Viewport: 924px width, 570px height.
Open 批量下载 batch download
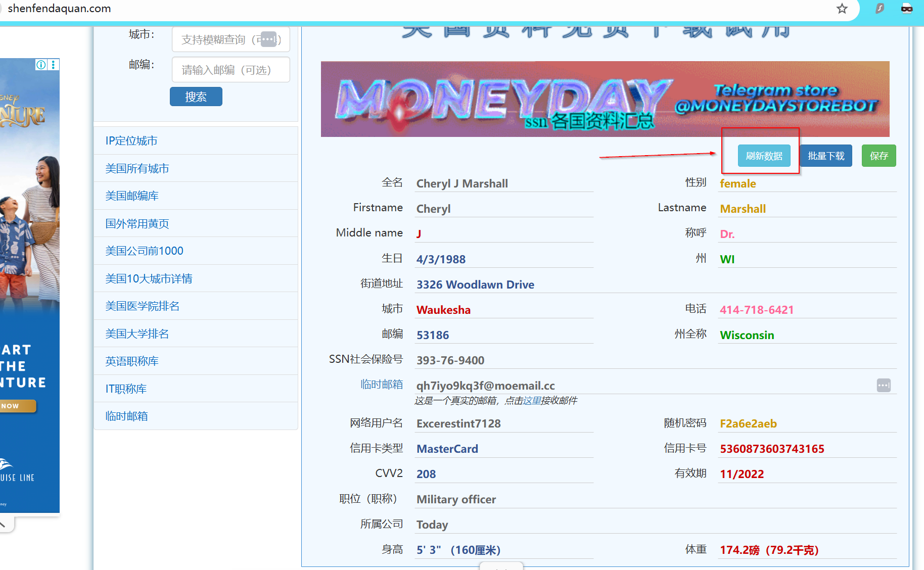tap(826, 156)
